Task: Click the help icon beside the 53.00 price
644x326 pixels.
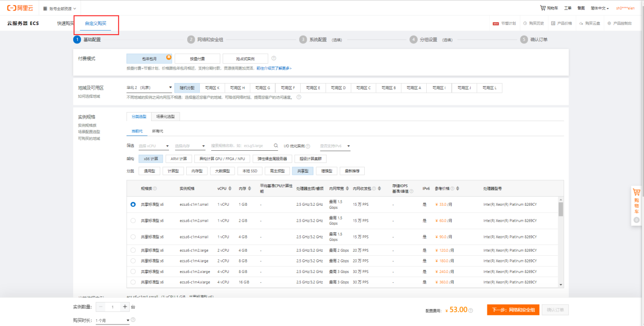Action: click(471, 310)
